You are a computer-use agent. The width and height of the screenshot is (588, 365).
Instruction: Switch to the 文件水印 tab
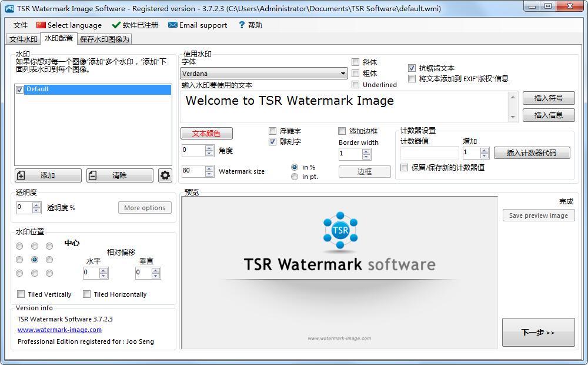(24, 39)
